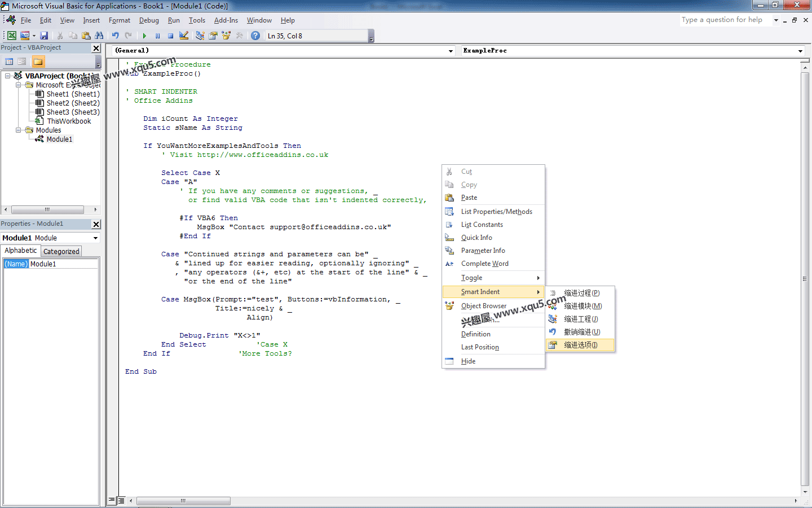Switch to the Categorized properties tab

pyautogui.click(x=61, y=252)
